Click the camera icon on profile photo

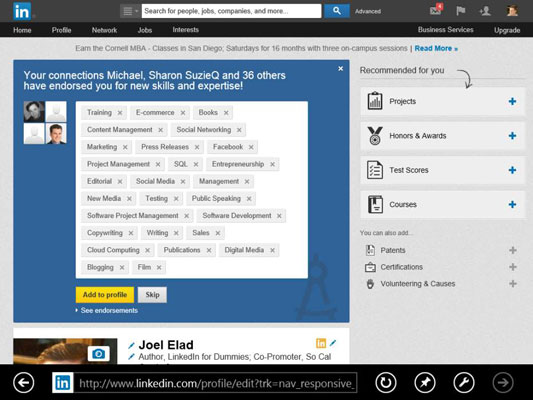pyautogui.click(x=99, y=354)
